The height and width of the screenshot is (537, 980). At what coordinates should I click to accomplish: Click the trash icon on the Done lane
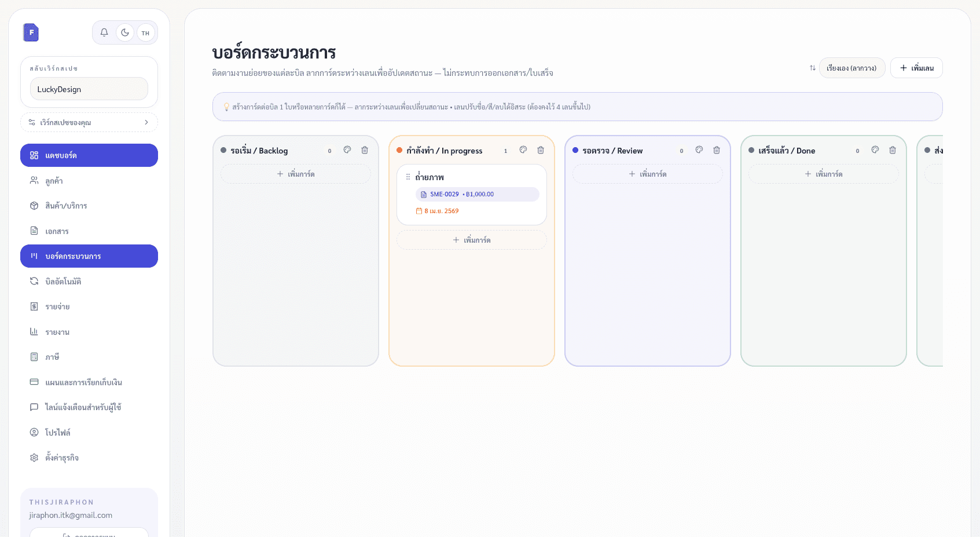(x=893, y=150)
